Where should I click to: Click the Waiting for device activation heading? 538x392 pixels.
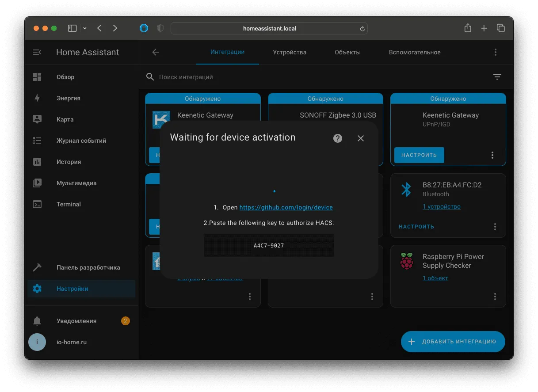pyautogui.click(x=233, y=137)
